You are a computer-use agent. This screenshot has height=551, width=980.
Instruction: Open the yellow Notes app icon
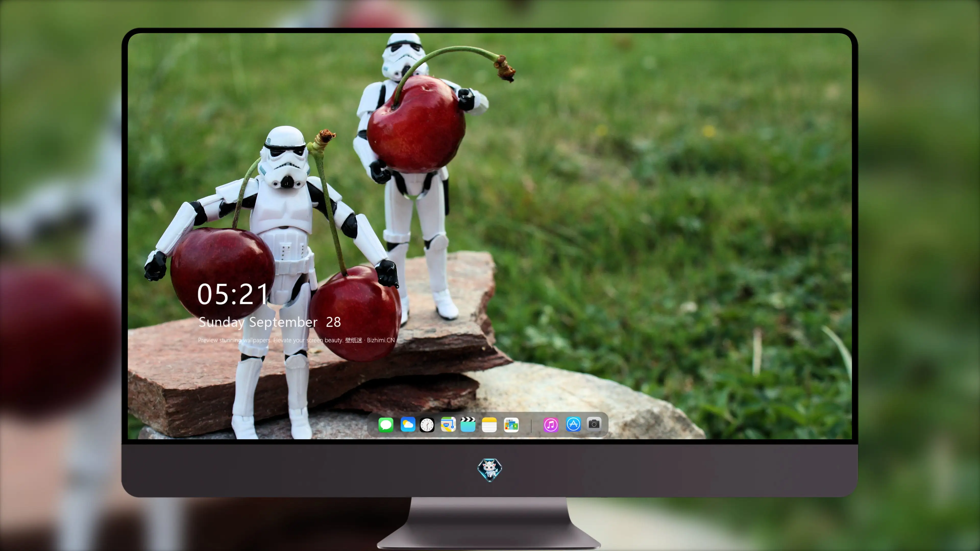pyautogui.click(x=489, y=425)
